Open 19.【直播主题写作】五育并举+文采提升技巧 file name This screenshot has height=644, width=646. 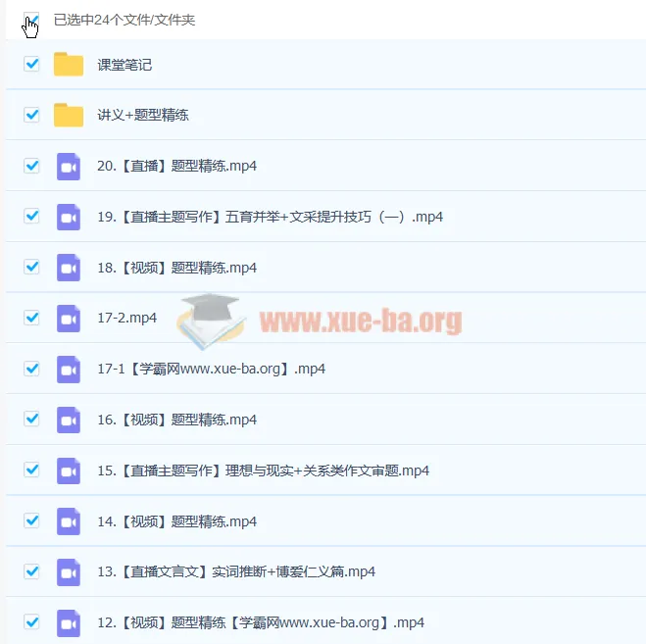click(270, 218)
